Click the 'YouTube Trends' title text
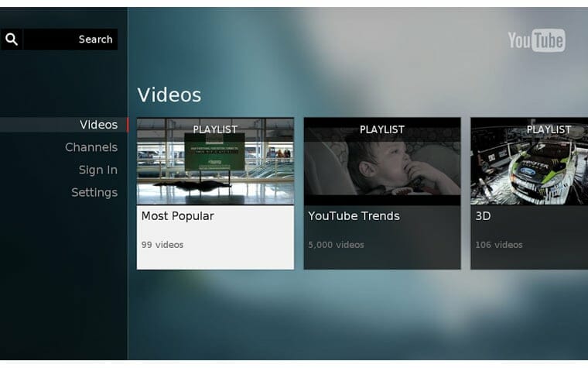The width and height of the screenshot is (588, 368). [354, 216]
